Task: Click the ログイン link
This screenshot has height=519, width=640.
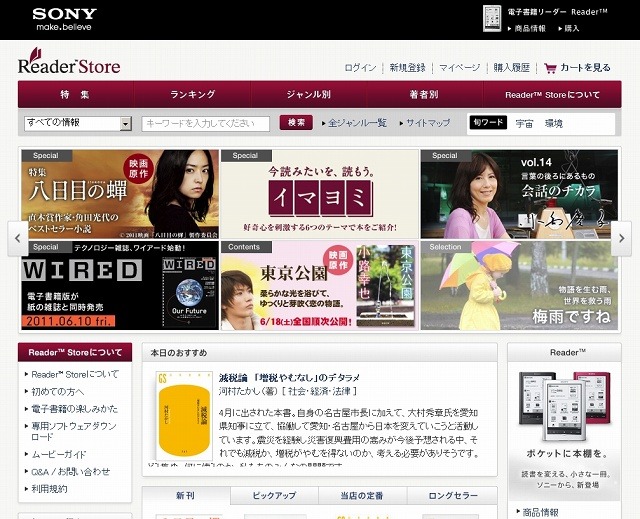Action: tap(360, 68)
